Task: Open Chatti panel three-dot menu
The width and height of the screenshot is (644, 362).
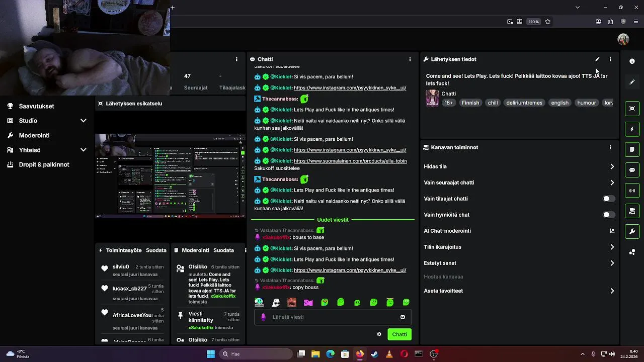Action: pyautogui.click(x=410, y=59)
